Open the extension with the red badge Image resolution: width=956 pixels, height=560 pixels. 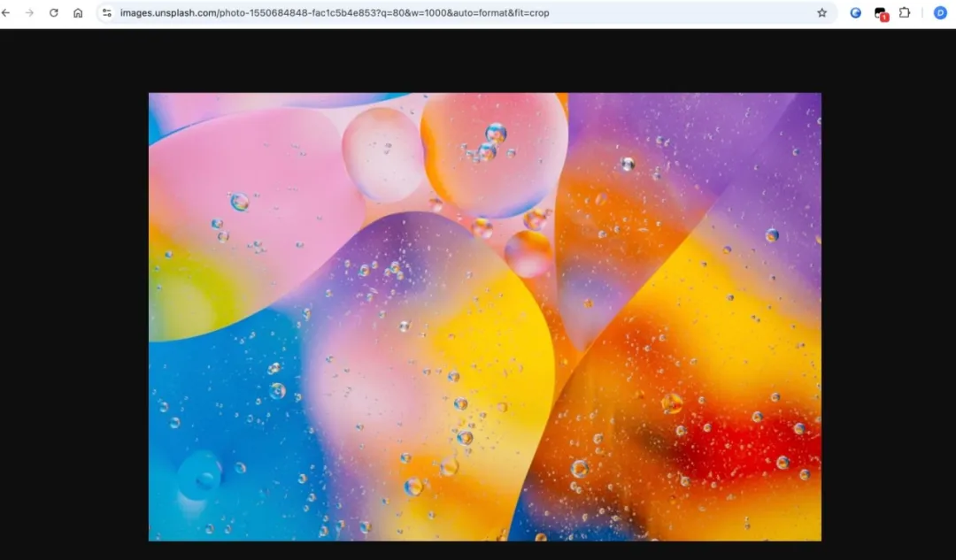point(880,13)
